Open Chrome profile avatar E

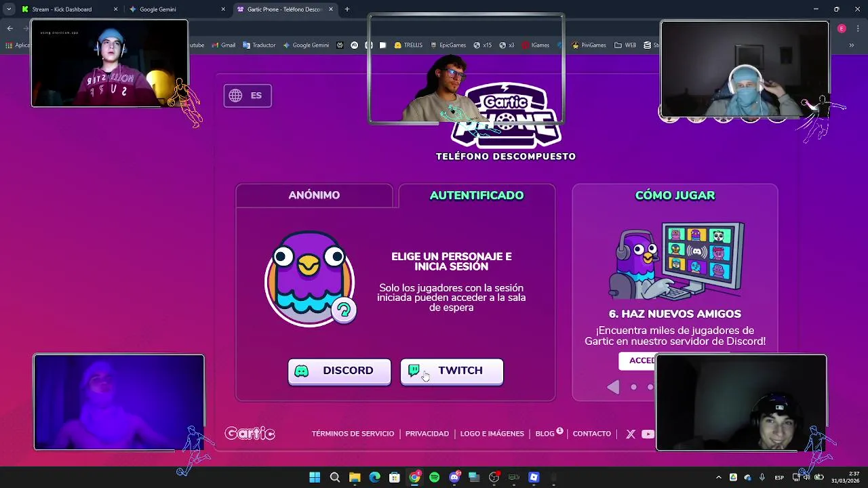842,28
